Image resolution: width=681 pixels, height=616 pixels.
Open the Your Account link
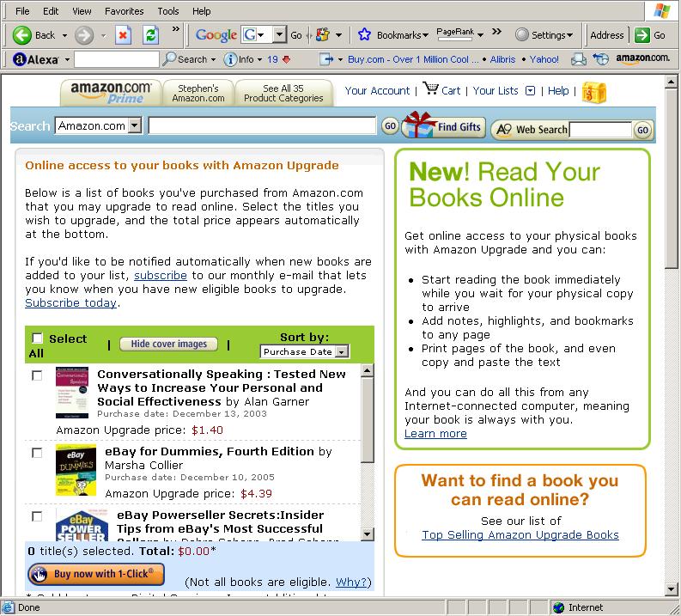tap(377, 90)
